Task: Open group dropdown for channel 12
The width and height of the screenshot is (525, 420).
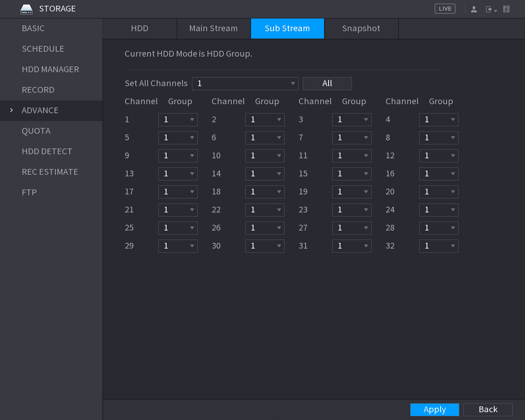Action: pyautogui.click(x=439, y=156)
